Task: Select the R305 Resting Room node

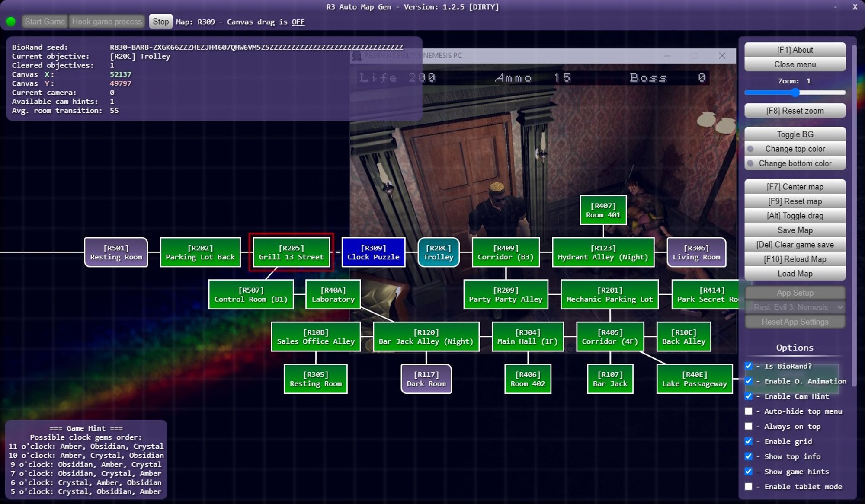Action: pos(316,379)
